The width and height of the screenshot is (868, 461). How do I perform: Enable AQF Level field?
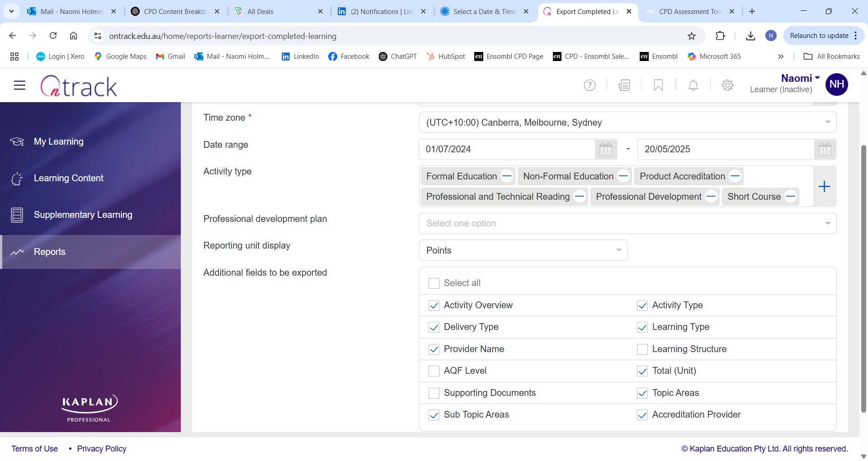(x=434, y=371)
